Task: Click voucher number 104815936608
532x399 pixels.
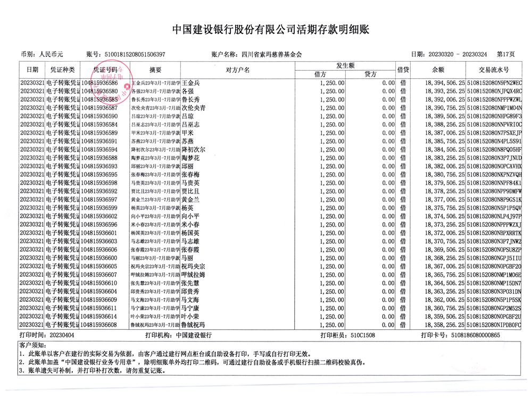Action: pyautogui.click(x=99, y=325)
